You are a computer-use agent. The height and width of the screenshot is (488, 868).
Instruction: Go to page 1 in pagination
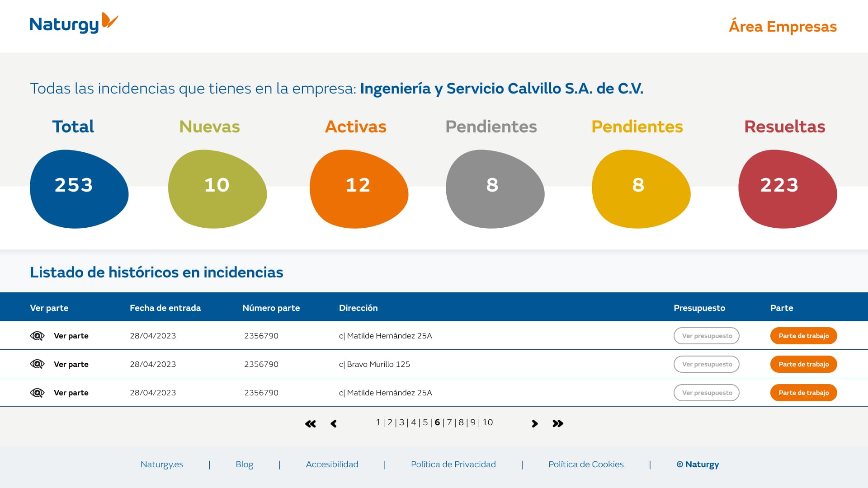(378, 422)
